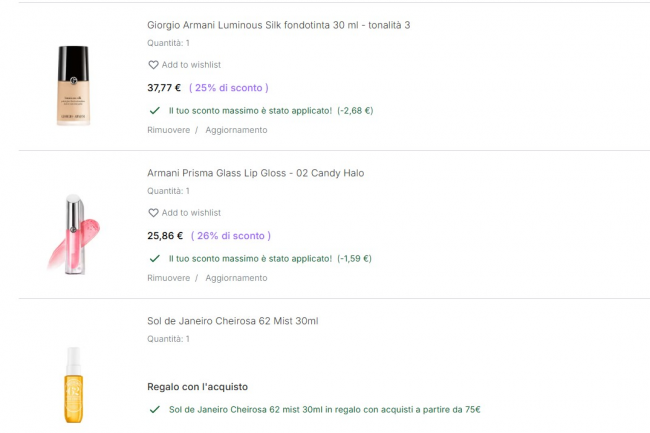Click the 25,86 € price of the lip gloss

click(165, 236)
